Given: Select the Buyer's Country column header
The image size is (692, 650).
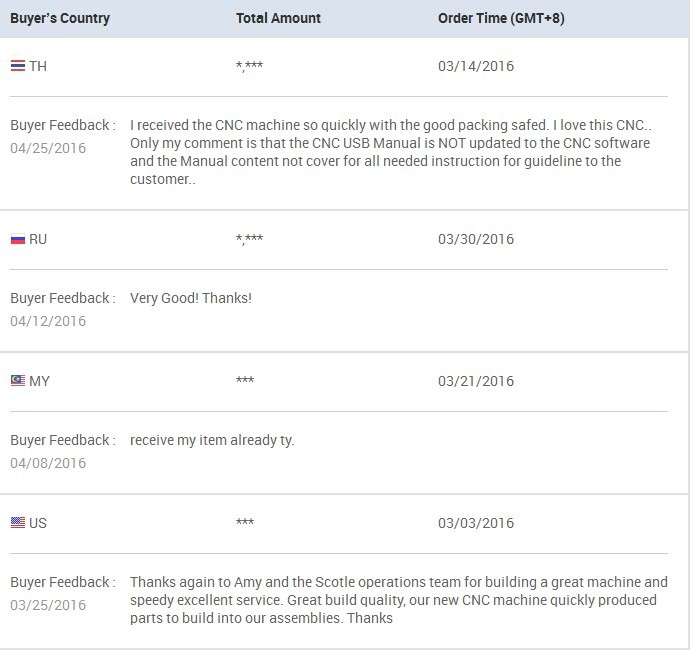Looking at the screenshot, I should pyautogui.click(x=60, y=18).
